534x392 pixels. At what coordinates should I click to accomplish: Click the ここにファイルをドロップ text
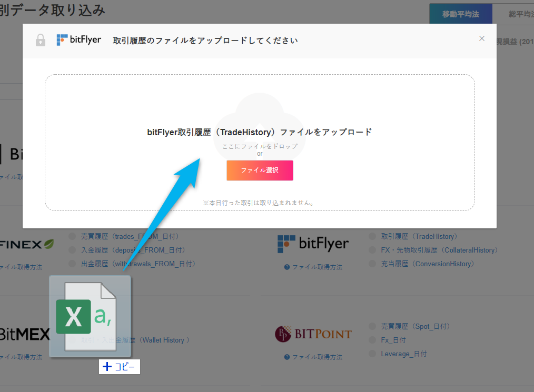[x=260, y=146]
